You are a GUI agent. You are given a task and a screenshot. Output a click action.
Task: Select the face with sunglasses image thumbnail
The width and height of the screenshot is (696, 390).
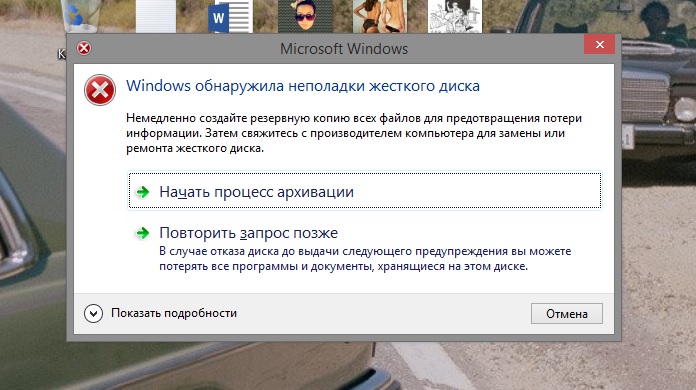[x=305, y=16]
